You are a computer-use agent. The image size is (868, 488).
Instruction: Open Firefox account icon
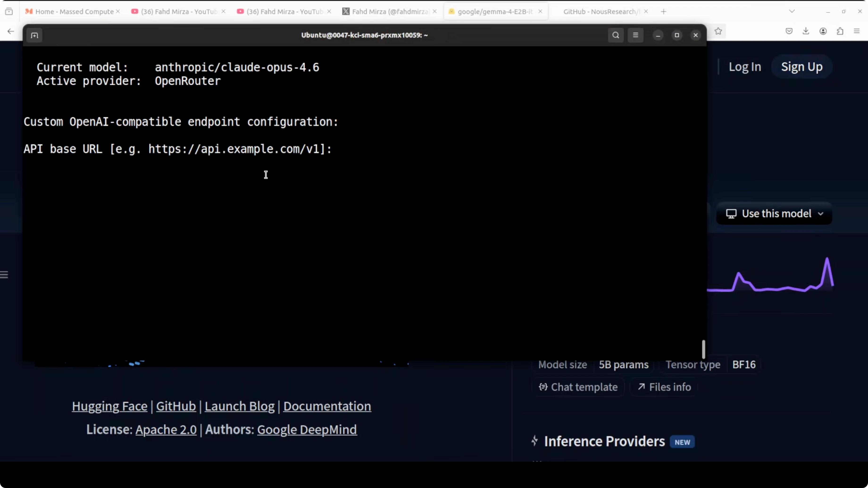point(823,31)
